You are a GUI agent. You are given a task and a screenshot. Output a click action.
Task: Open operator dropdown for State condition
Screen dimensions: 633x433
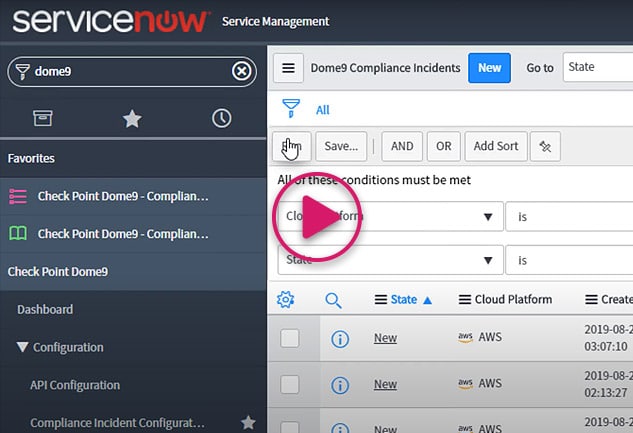[569, 260]
